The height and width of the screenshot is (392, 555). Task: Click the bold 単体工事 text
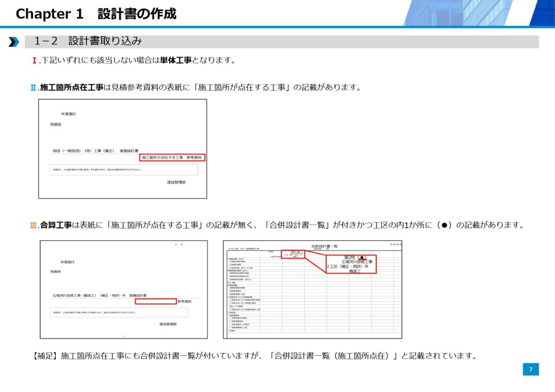(175, 60)
